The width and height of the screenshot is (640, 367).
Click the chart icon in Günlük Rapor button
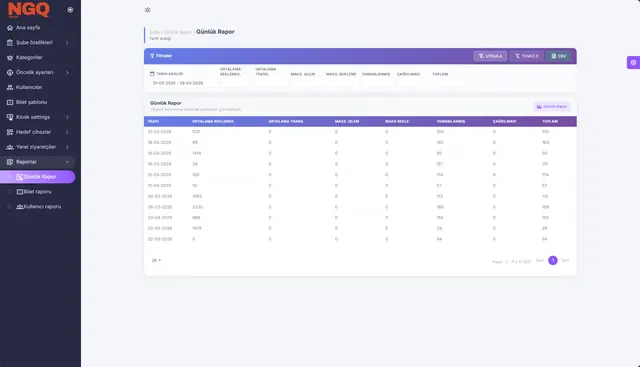click(x=539, y=107)
